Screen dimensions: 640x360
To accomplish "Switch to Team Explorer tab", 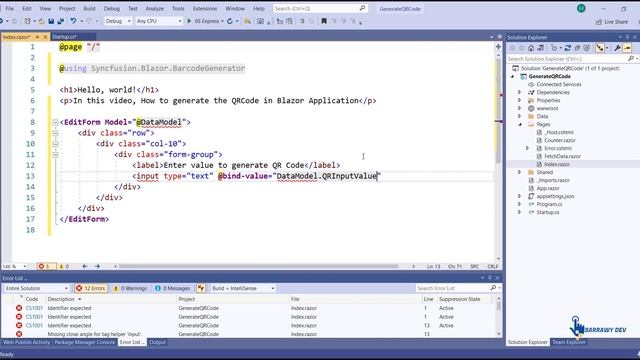I will click(x=569, y=342).
